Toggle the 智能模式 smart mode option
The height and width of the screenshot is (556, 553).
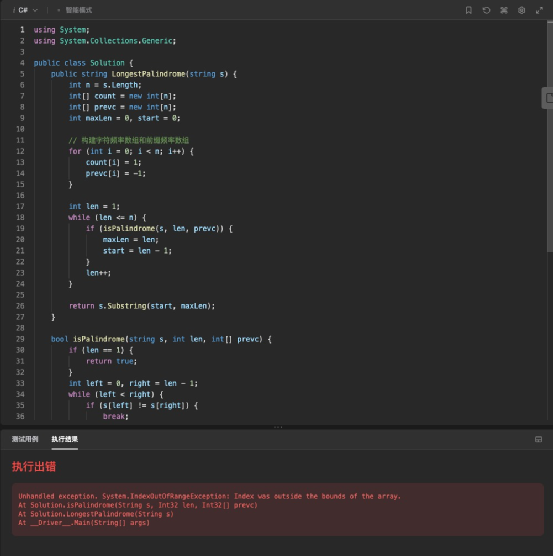tap(75, 10)
